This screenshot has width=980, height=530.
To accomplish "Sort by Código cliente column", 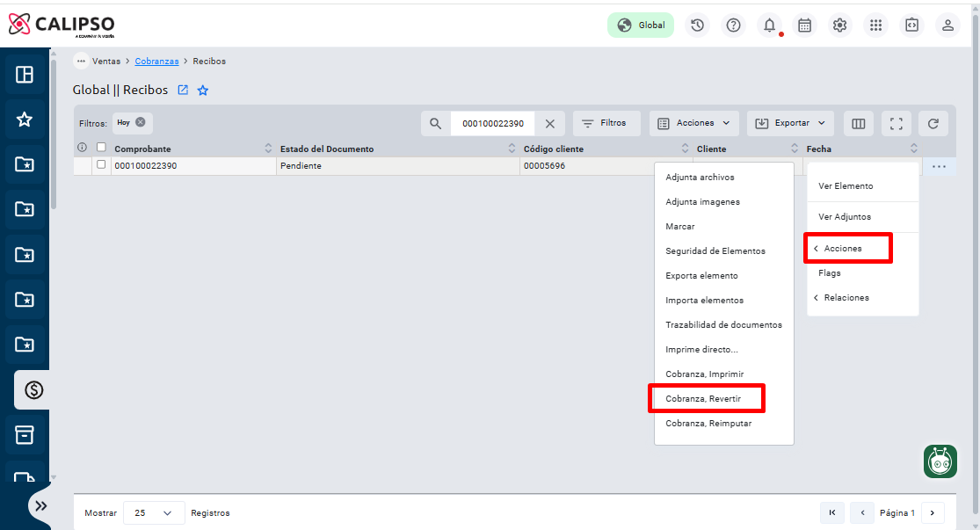I will [x=685, y=149].
